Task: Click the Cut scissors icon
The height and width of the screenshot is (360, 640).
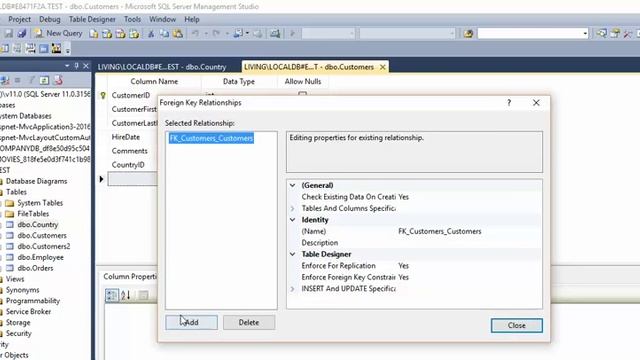Action: [151, 33]
